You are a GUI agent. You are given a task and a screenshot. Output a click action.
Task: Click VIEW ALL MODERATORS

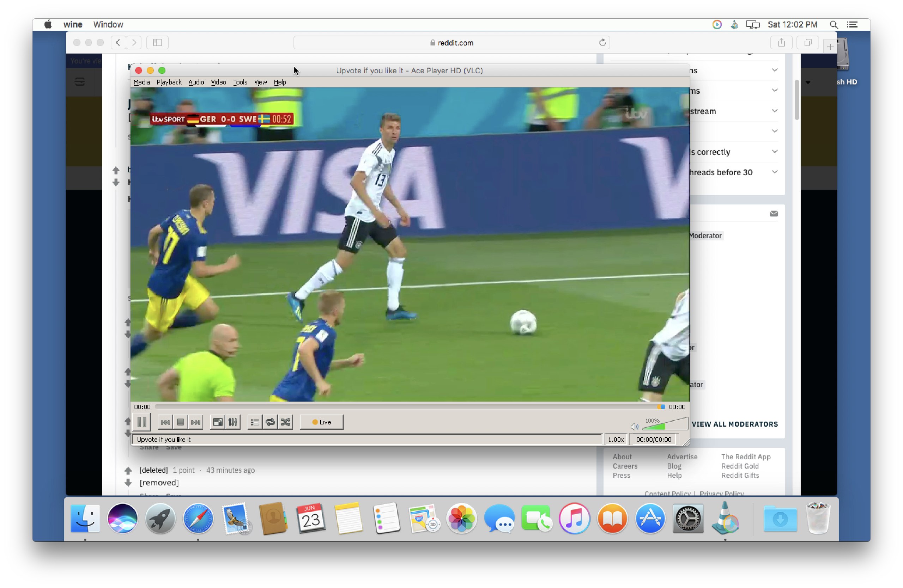[x=734, y=424]
